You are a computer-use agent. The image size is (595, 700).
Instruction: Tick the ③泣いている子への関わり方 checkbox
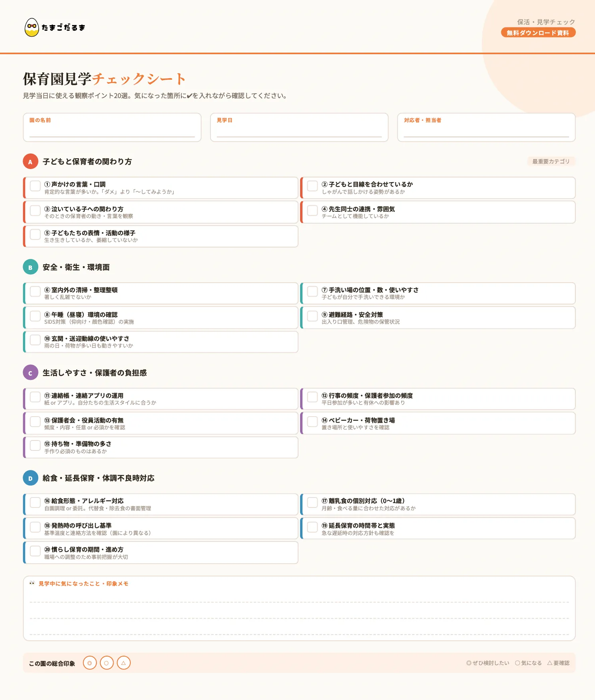[x=35, y=210]
